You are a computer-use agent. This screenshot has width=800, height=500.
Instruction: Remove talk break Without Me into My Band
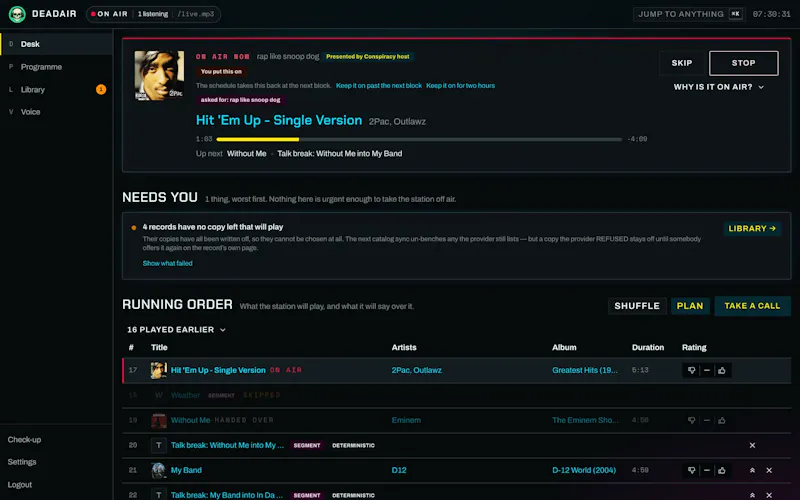[752, 445]
